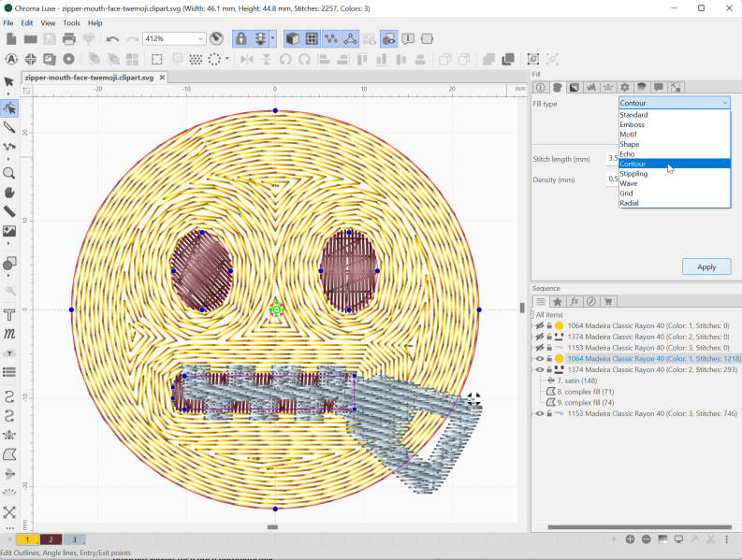The height and width of the screenshot is (560, 742).
Task: Open the star tab in Sequence panel
Action: (558, 301)
